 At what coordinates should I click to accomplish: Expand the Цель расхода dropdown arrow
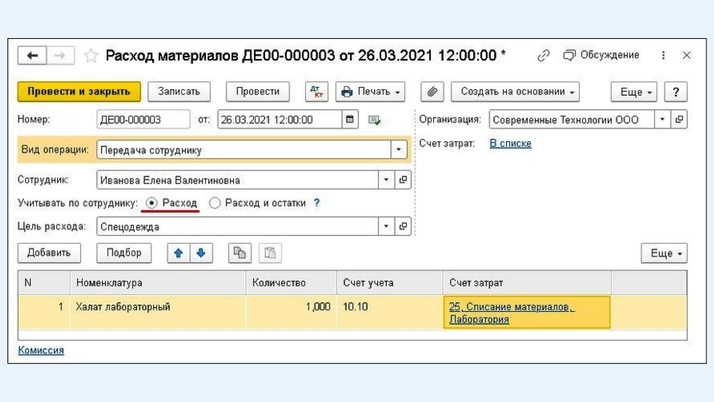386,226
